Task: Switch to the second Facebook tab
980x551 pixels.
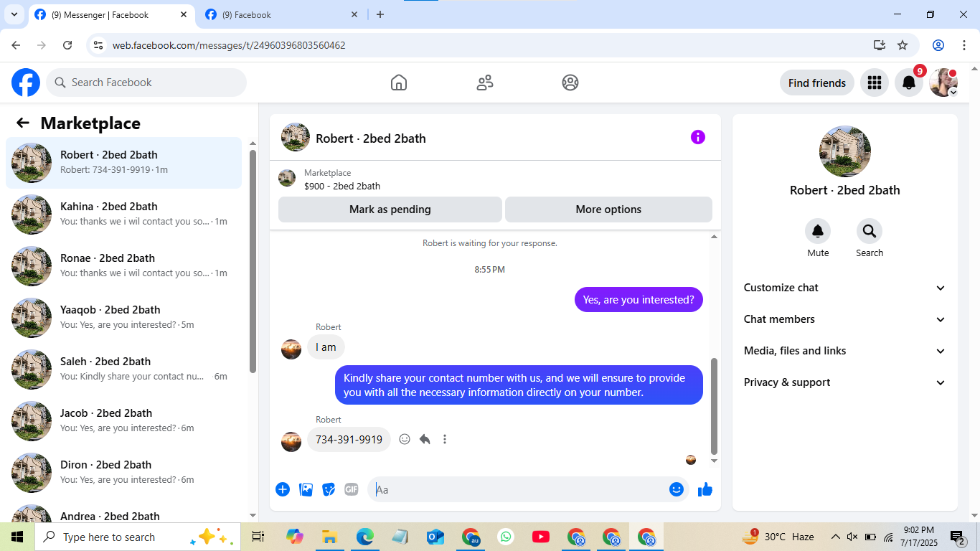Action: 282,15
